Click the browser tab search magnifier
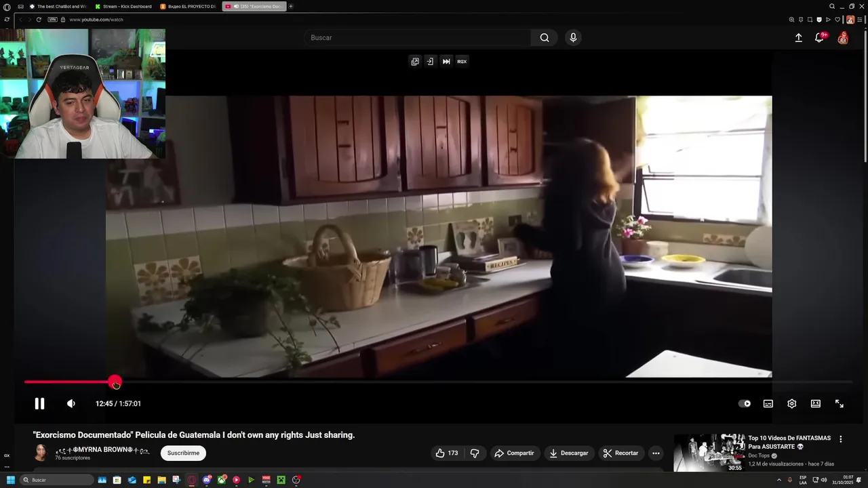868x488 pixels. [832, 6]
